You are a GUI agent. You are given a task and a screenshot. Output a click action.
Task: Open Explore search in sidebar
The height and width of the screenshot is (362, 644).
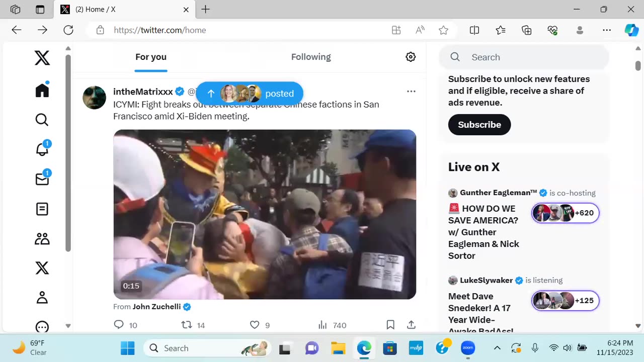[42, 120]
